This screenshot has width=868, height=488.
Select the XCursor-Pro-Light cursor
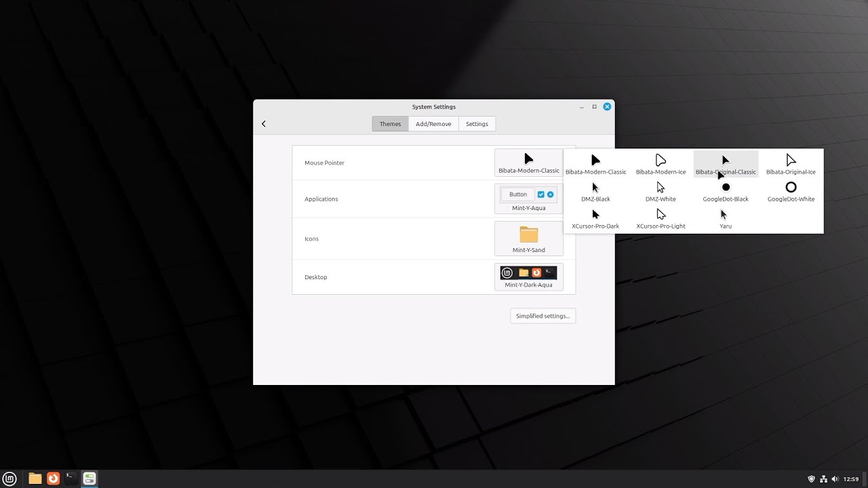coord(660,219)
